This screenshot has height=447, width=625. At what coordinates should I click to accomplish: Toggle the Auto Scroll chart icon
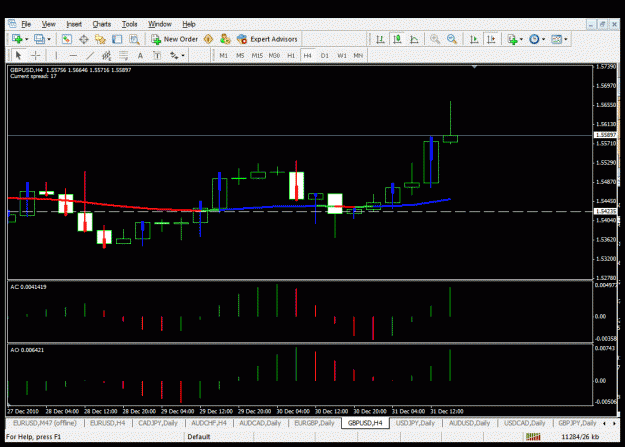pyautogui.click(x=474, y=39)
